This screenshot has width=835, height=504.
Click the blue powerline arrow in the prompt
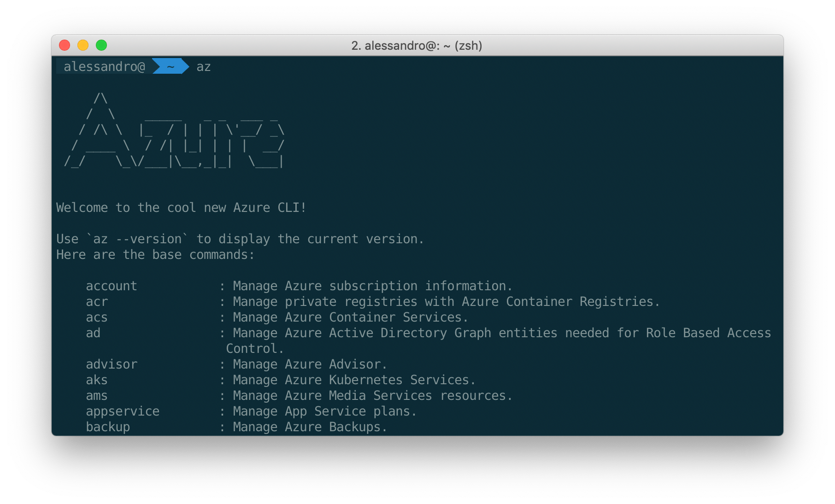tap(183, 66)
